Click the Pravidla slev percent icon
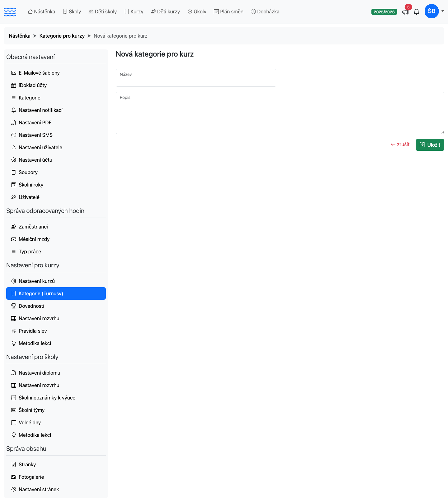448x503 pixels. click(14, 331)
